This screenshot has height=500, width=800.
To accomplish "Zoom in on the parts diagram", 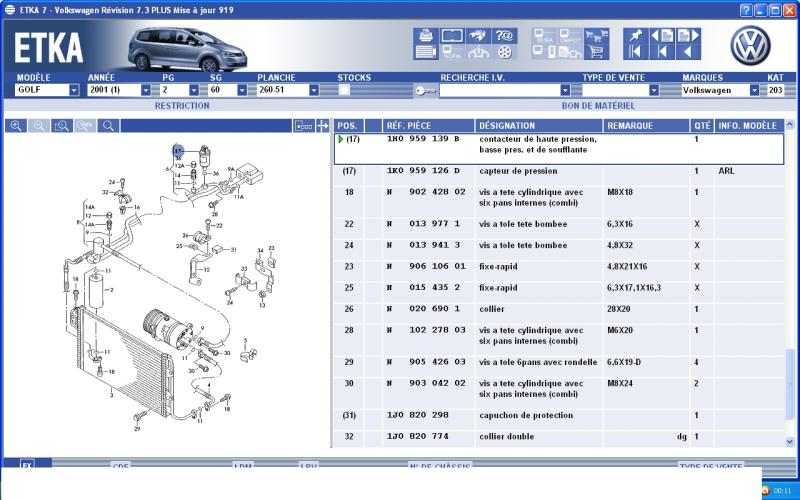I will [x=16, y=126].
